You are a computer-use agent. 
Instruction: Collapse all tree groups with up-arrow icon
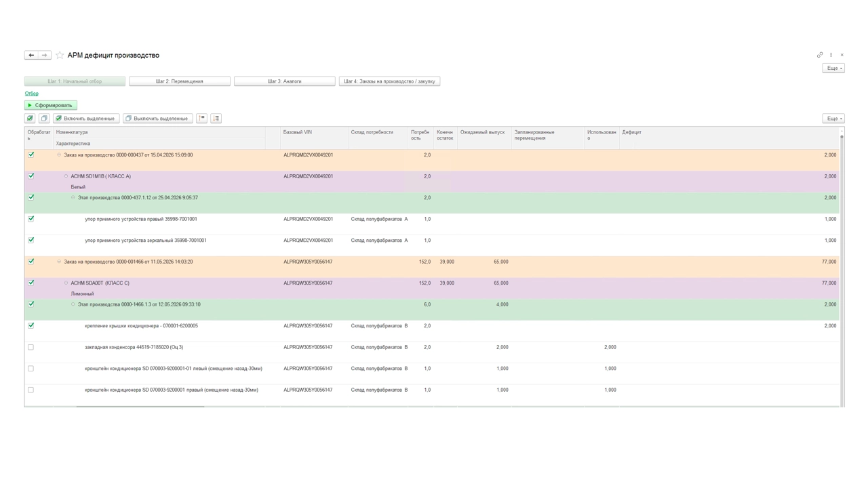coord(202,119)
